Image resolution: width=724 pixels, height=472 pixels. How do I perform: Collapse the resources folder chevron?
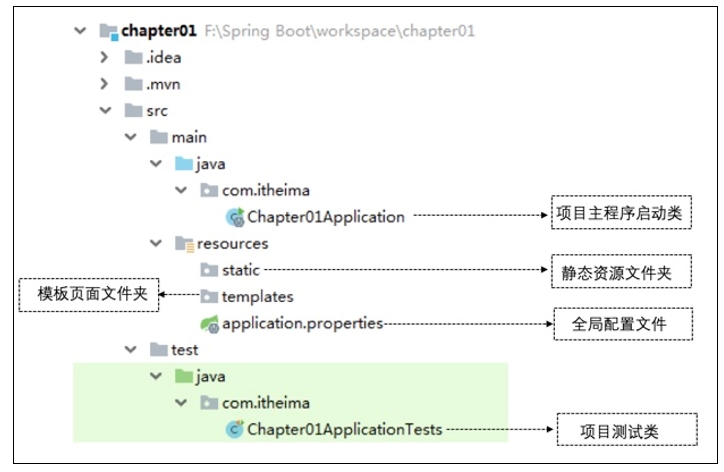[x=156, y=243]
